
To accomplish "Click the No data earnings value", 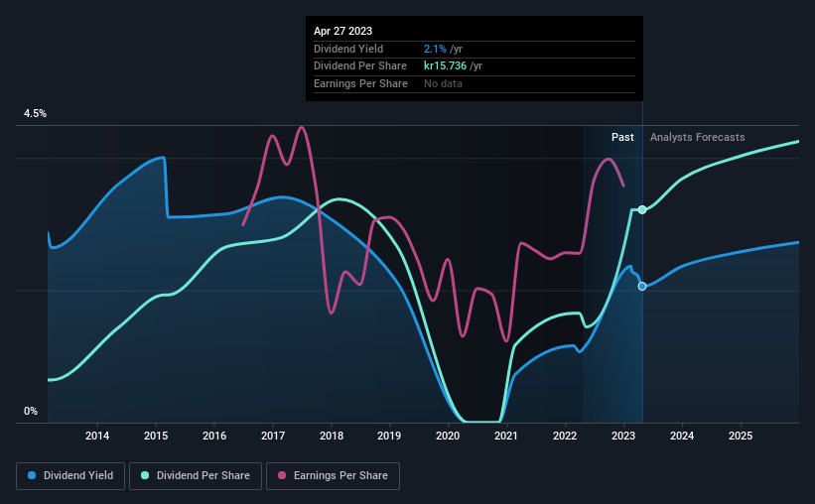I will coord(443,83).
